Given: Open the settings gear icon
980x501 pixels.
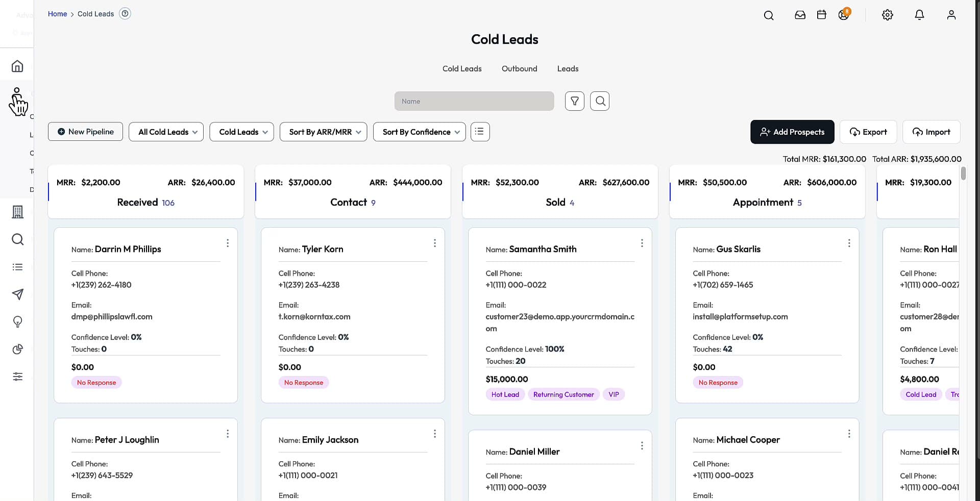Looking at the screenshot, I should 888,15.
